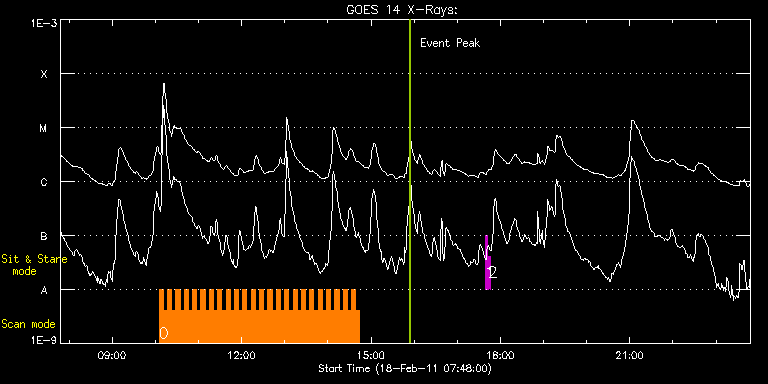Select the magenta sit-and-stare block labeled 2

[x=488, y=263]
